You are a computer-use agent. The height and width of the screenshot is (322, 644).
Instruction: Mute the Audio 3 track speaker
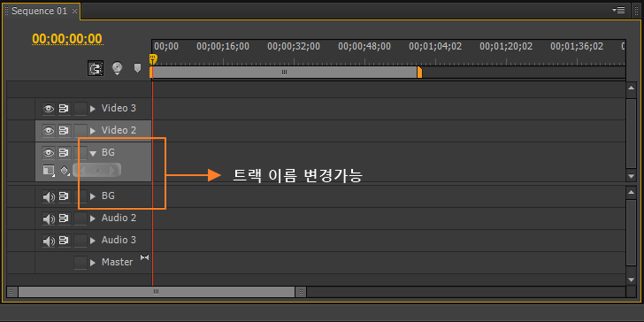click(x=49, y=241)
